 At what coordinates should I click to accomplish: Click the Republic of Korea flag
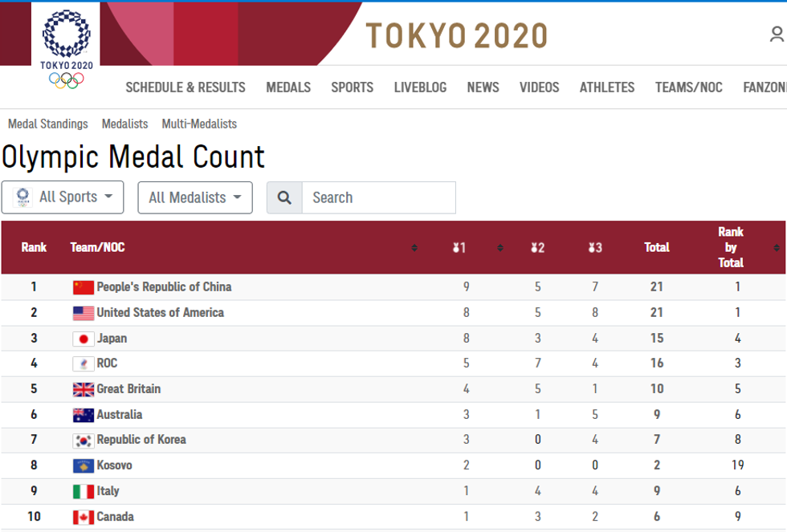point(84,440)
